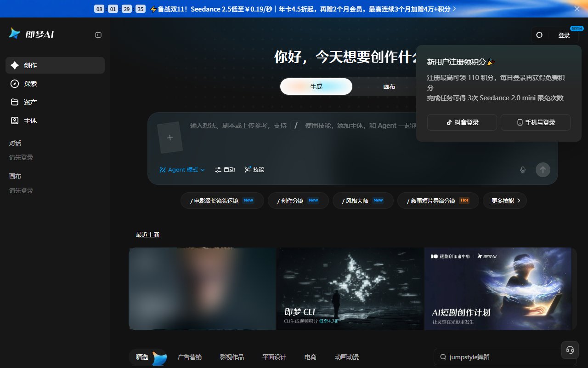Screen dimensions: 588x368
Task: Open the 主体 sidebar item
Action: 55,121
